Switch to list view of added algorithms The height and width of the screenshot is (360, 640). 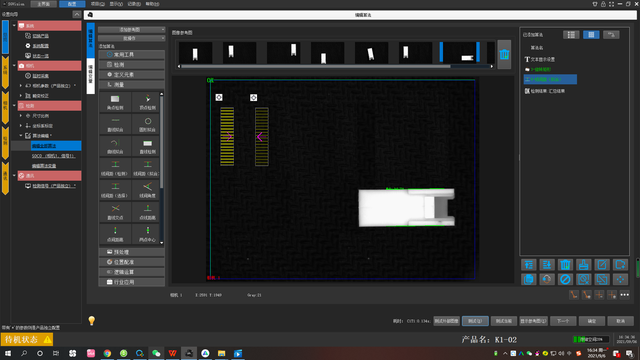571,35
